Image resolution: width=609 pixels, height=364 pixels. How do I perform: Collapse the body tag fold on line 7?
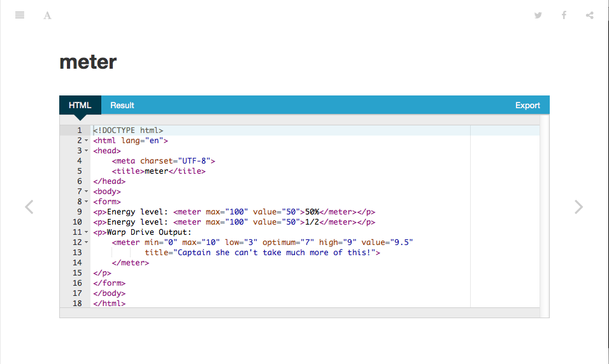86,192
